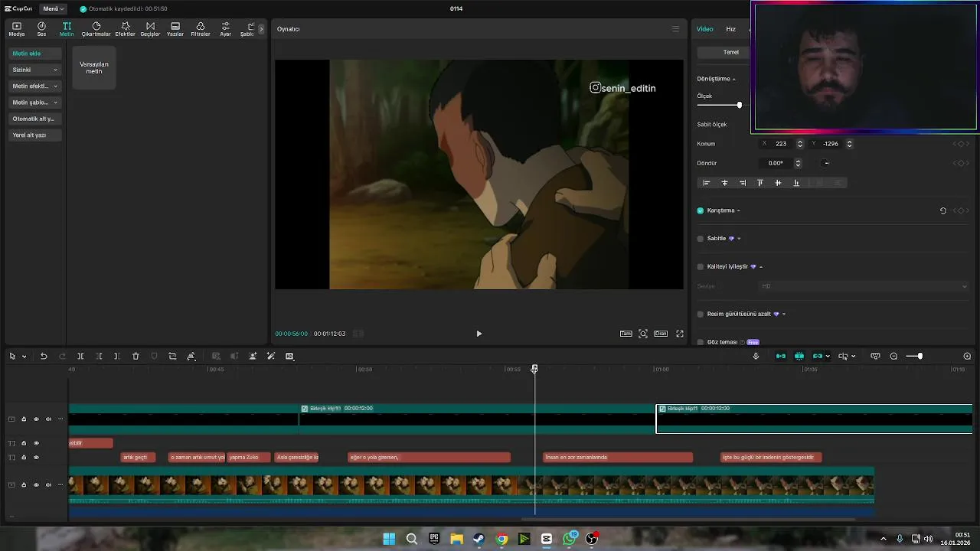Click the fullscreen preview icon
This screenshot has width=980, height=551.
(679, 334)
